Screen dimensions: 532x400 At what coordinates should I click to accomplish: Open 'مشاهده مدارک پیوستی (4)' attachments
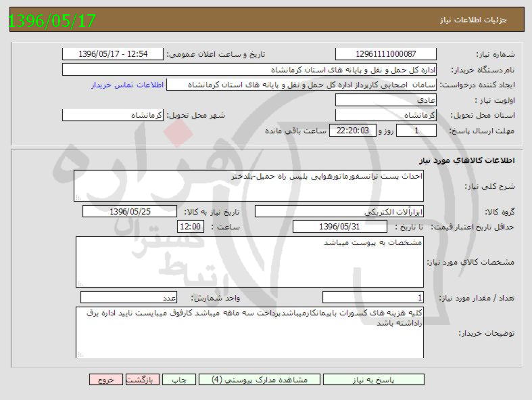[260, 380]
